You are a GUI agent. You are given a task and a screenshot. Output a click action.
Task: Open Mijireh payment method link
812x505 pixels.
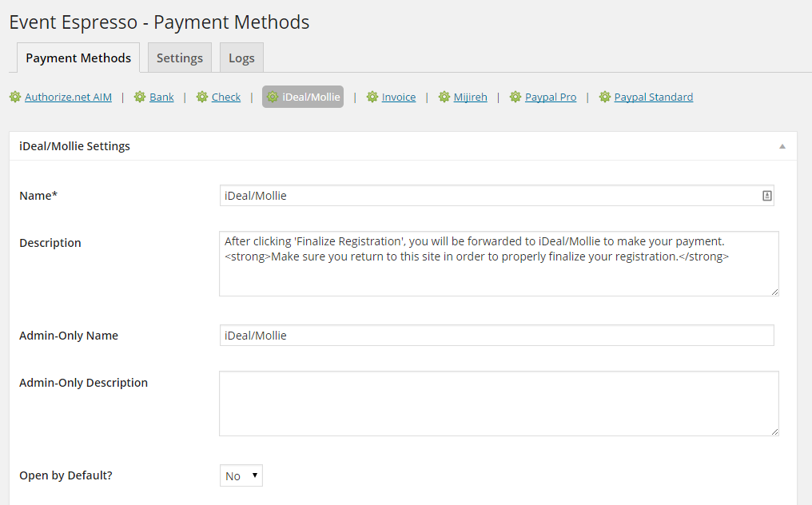pos(470,97)
